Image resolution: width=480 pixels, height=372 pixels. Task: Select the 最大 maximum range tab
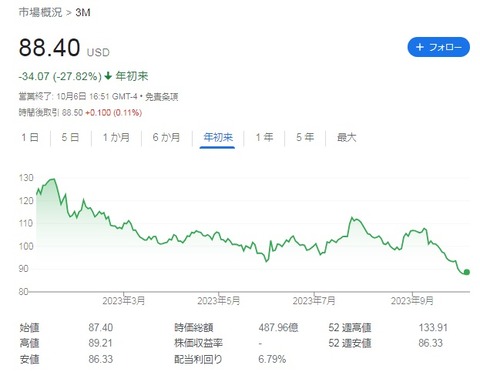click(x=347, y=137)
